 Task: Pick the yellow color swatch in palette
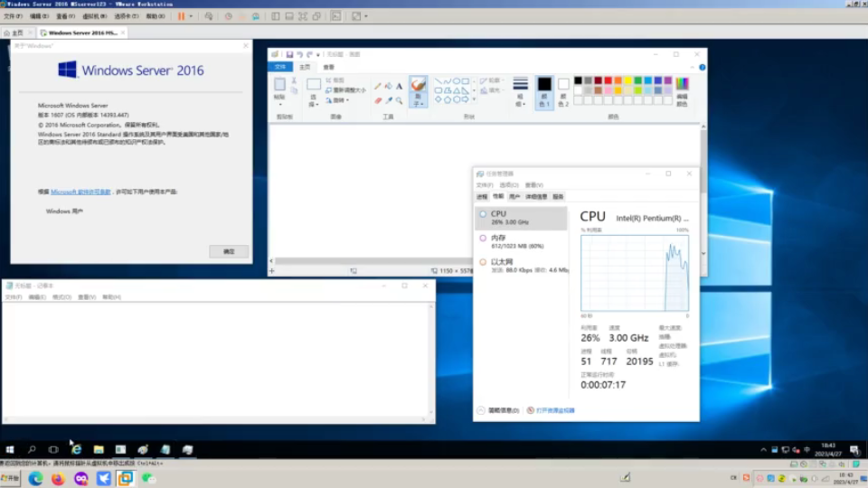(627, 80)
